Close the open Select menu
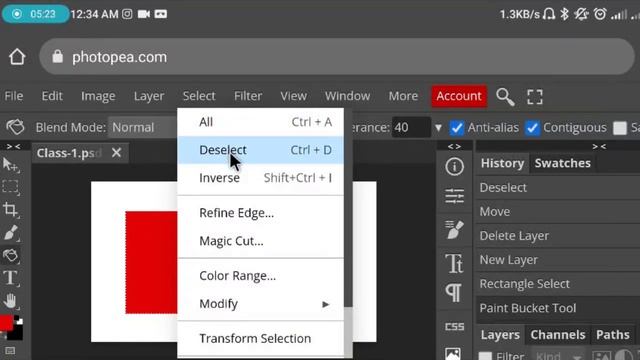Image resolution: width=640 pixels, height=360 pixels. (199, 96)
